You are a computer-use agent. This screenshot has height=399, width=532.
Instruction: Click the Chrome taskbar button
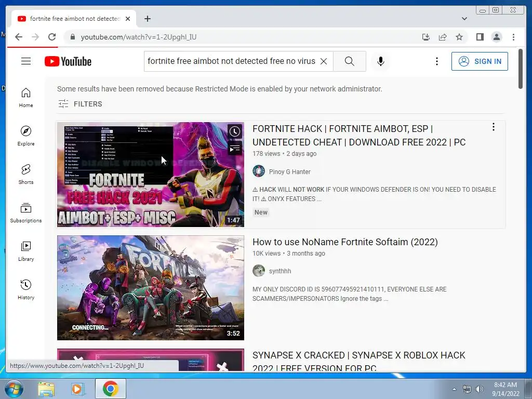coord(110,389)
